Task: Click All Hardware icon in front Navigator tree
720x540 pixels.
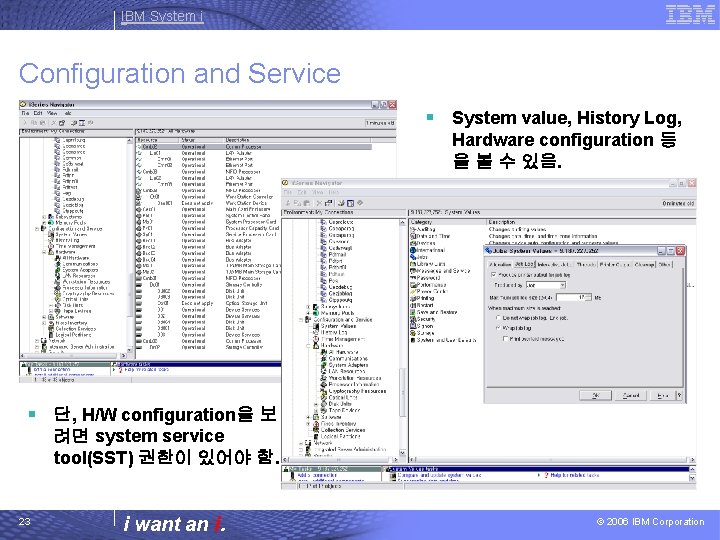Action: point(324,352)
